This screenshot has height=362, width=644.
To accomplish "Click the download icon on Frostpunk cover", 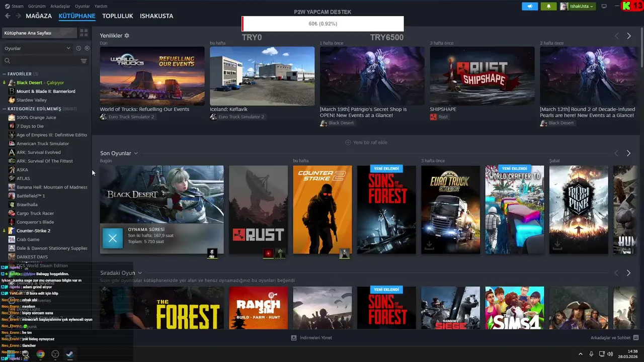I will tap(557, 245).
